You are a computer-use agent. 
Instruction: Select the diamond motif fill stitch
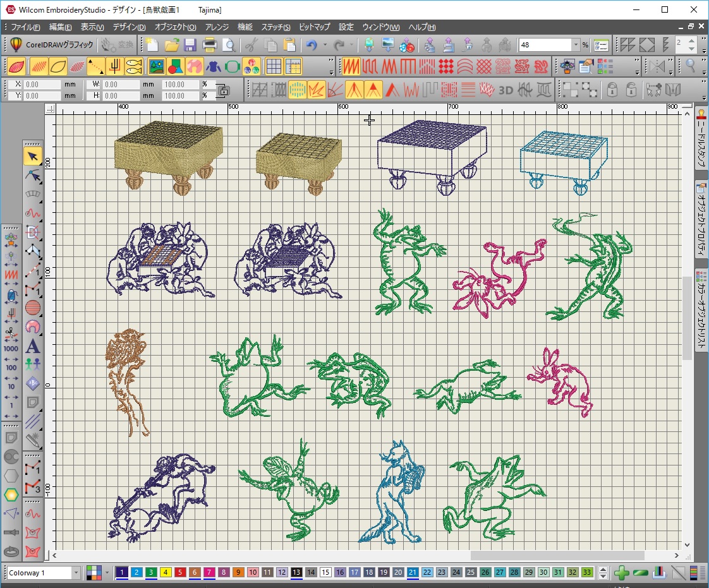(x=446, y=67)
